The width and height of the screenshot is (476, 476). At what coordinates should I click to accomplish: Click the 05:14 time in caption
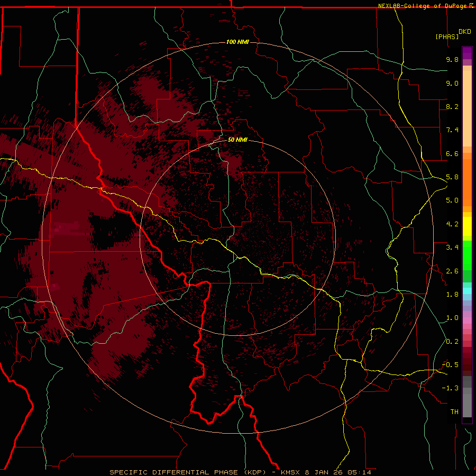pyautogui.click(x=359, y=472)
